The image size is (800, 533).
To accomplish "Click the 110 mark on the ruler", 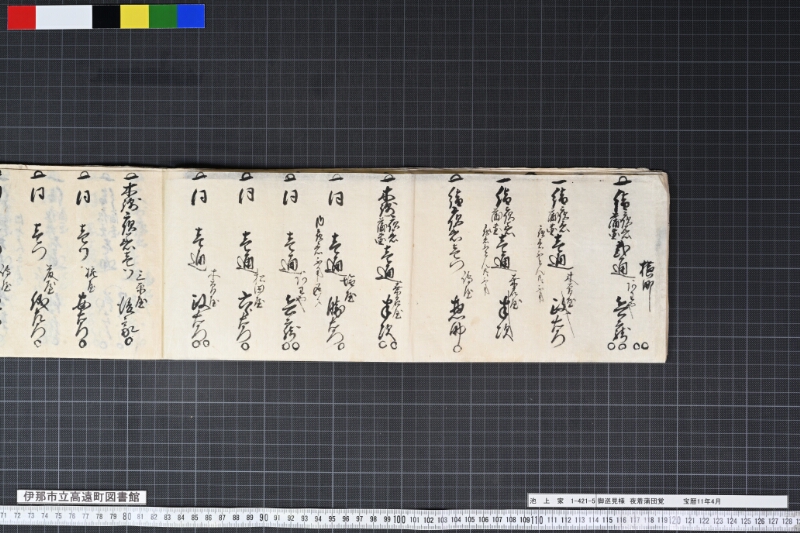I will click(x=537, y=520).
